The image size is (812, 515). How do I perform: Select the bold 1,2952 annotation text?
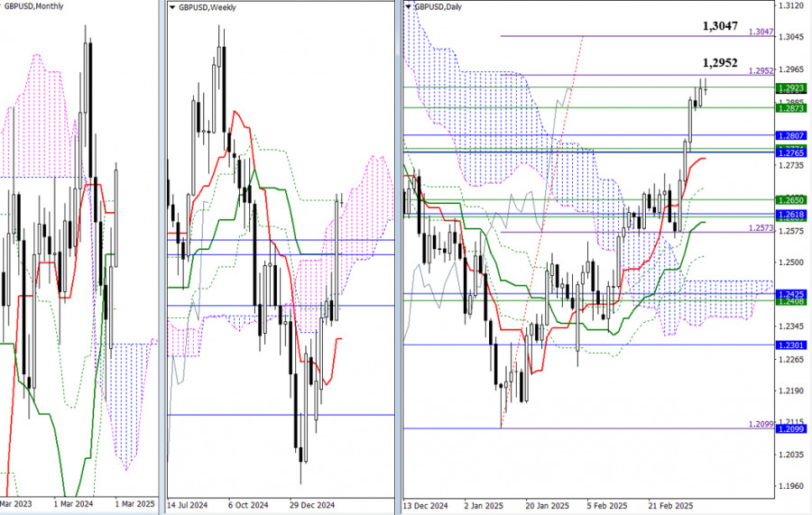(x=720, y=63)
